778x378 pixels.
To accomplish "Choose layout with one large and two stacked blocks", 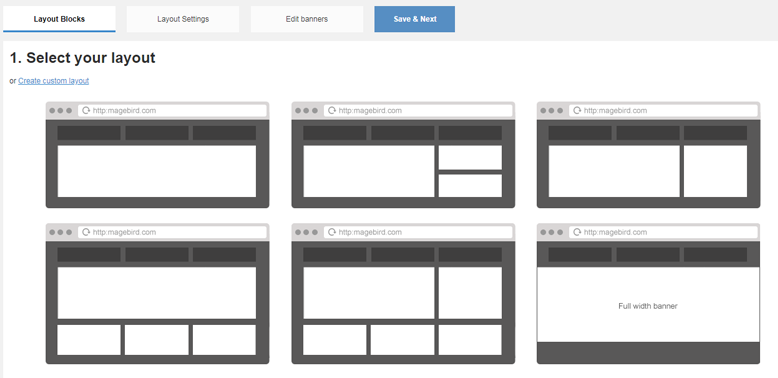I will point(403,155).
